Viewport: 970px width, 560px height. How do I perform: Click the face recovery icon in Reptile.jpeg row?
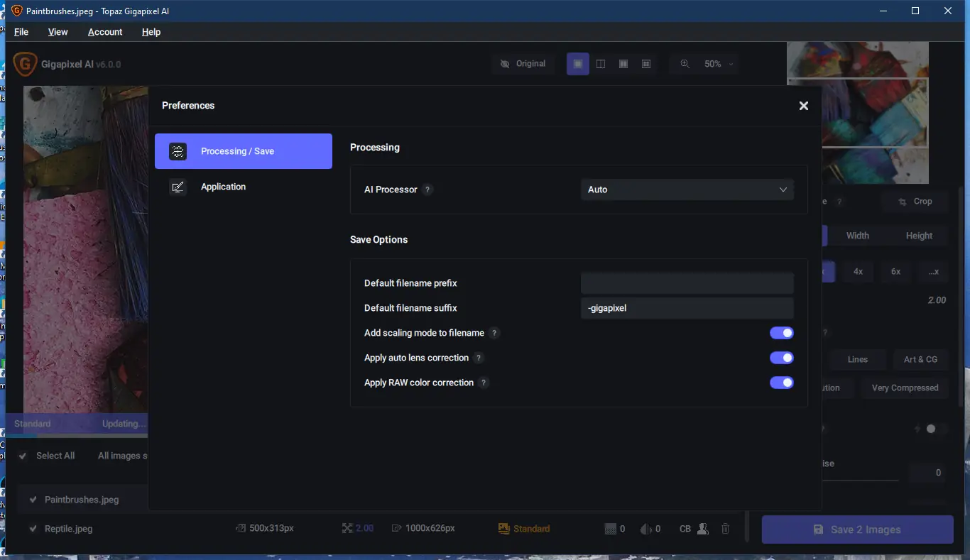[x=703, y=529]
